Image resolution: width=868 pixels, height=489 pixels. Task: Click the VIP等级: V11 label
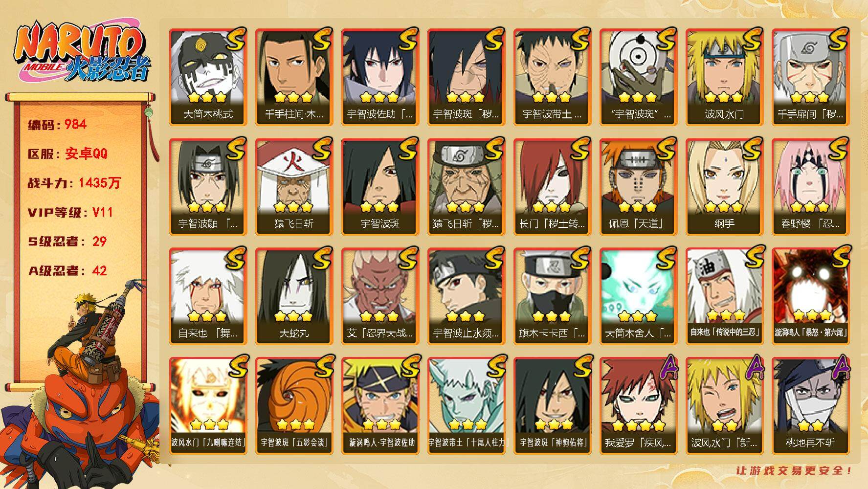coord(70,212)
